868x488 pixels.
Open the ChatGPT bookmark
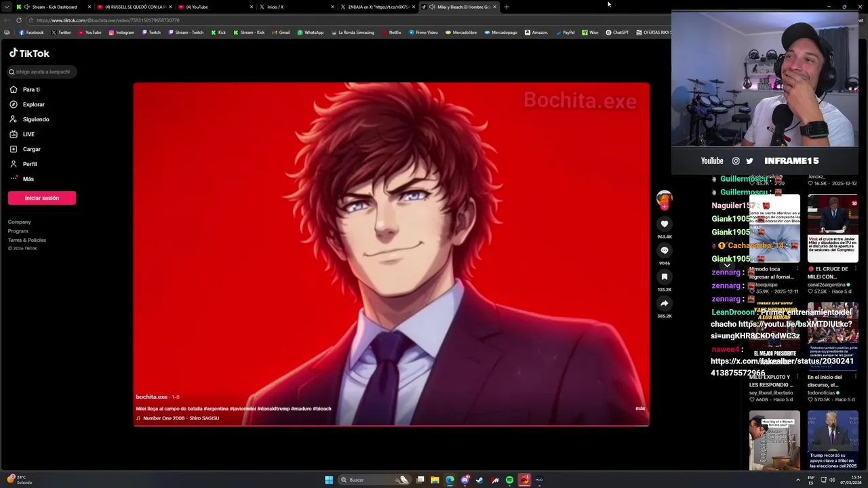pyautogui.click(x=617, y=33)
